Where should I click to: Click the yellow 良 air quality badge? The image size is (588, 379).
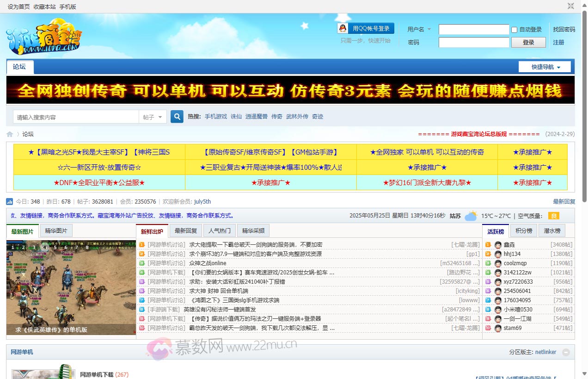coord(553,215)
